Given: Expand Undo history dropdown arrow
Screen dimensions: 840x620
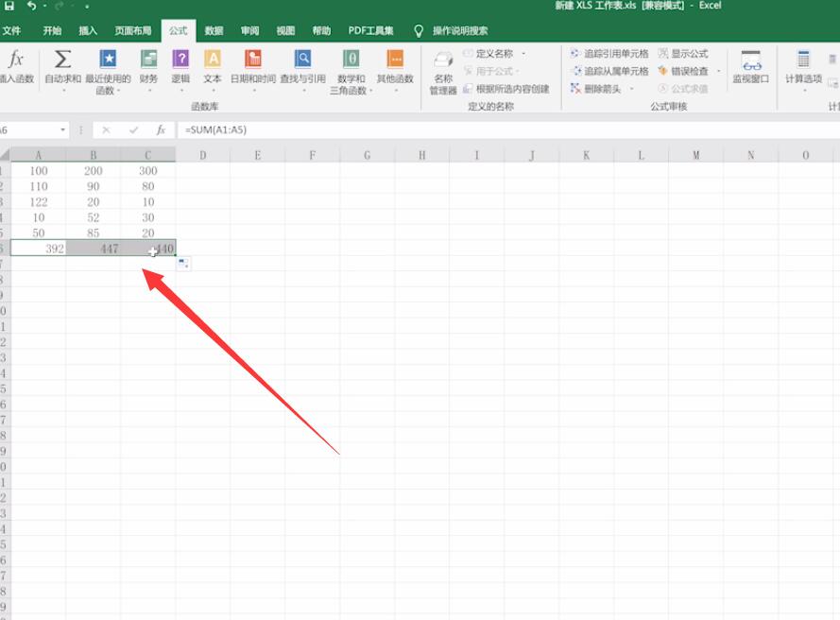Looking at the screenshot, I should coord(45,6).
